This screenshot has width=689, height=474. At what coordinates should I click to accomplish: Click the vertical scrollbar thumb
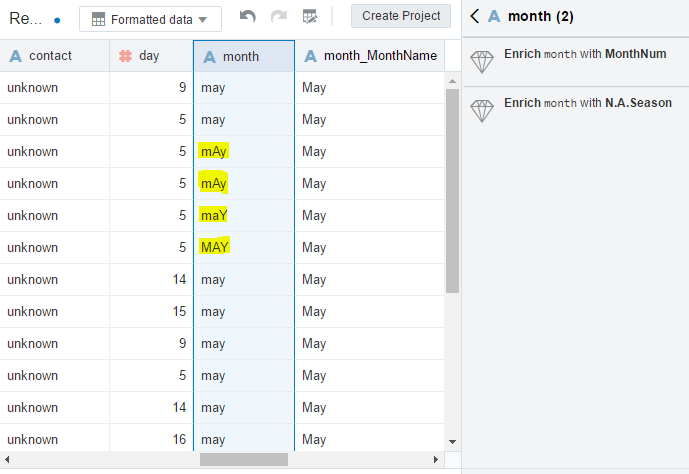pyautogui.click(x=453, y=191)
